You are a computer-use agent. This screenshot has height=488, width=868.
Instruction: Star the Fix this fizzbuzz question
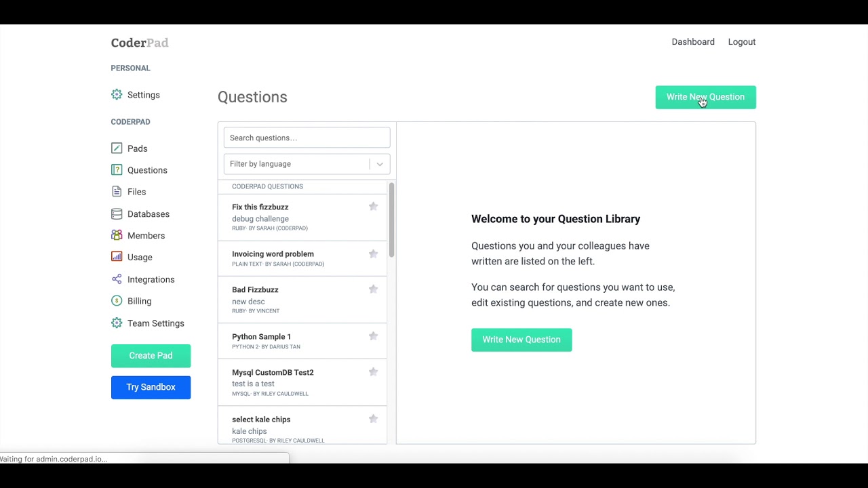tap(373, 206)
